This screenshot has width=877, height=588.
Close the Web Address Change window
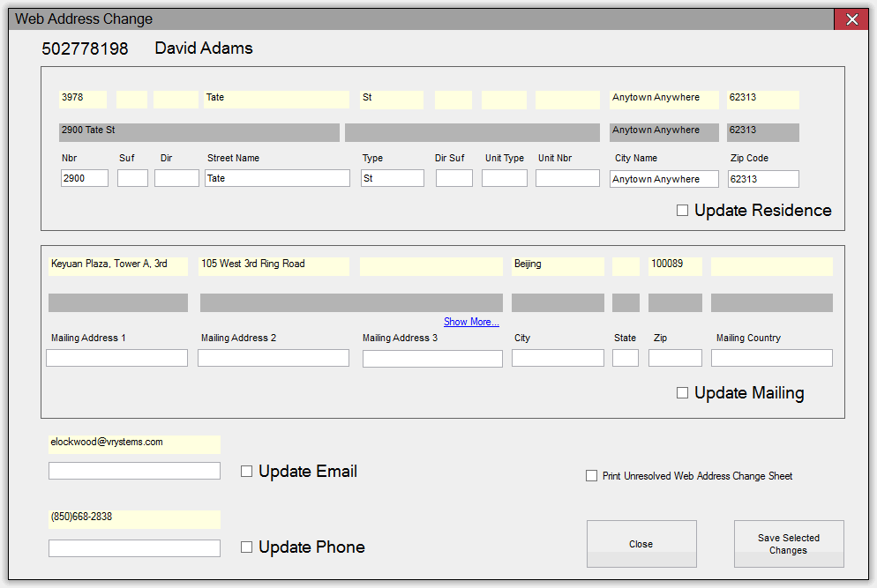(851, 19)
